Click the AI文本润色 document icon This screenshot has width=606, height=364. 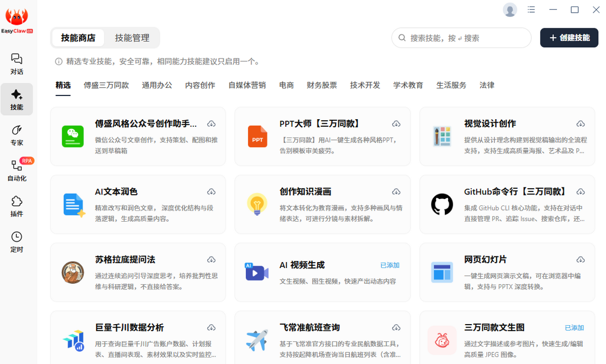click(74, 205)
